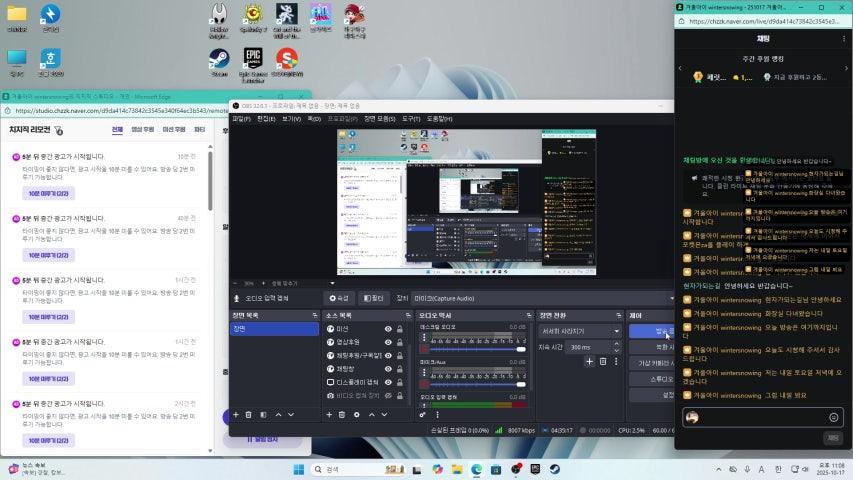The image size is (853, 480).
Task: Hide the 채팅창 source
Action: click(388, 369)
